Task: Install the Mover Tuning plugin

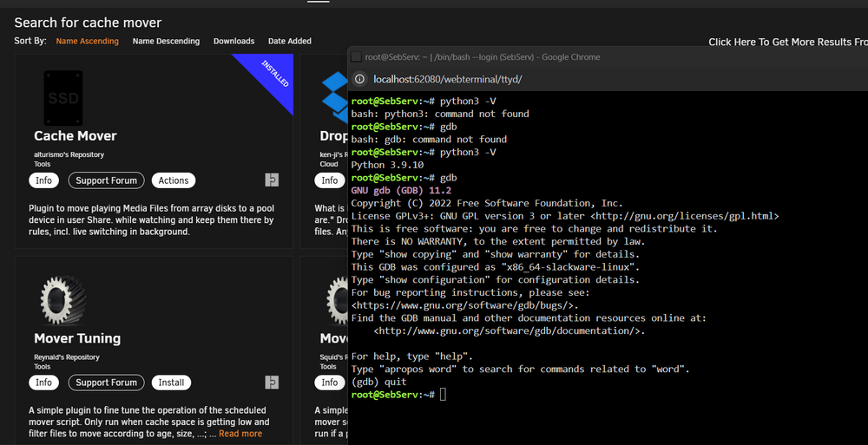Action: [x=171, y=383]
